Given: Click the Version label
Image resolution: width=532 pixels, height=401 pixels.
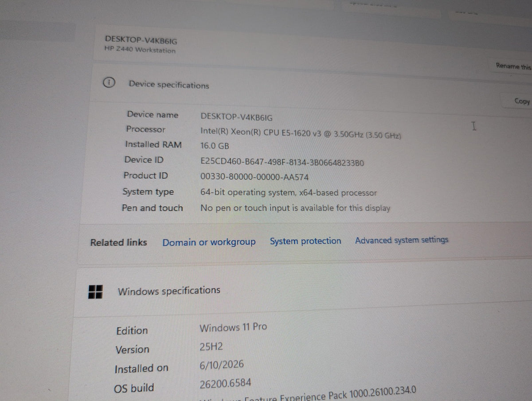Looking at the screenshot, I should [132, 350].
